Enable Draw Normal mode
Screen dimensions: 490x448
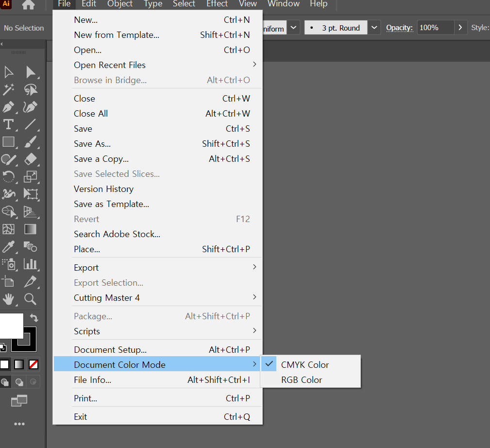point(5,382)
